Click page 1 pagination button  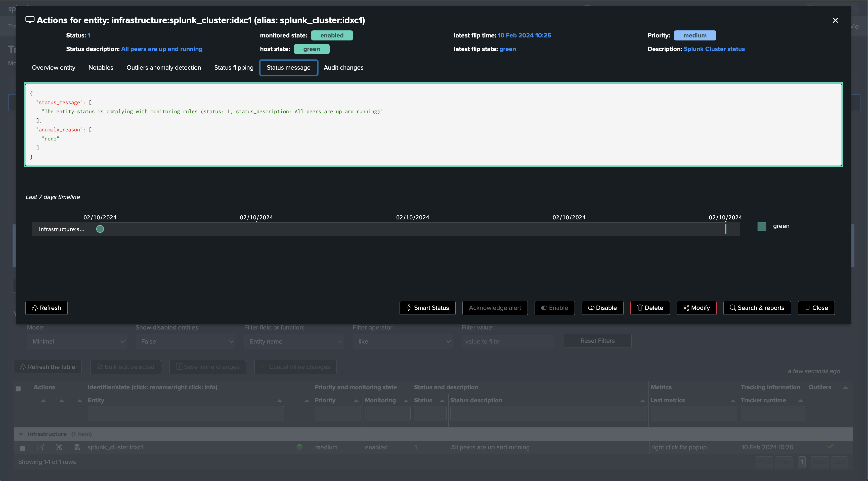point(802,462)
